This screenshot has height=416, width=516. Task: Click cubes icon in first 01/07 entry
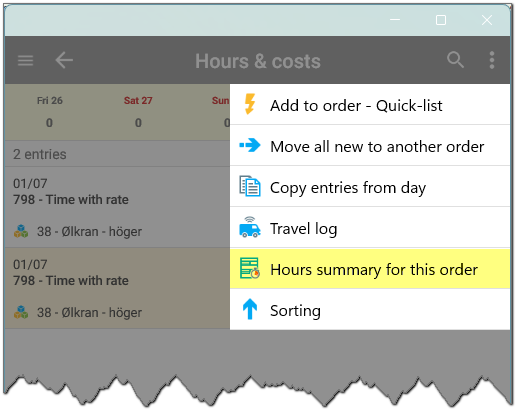(21, 231)
